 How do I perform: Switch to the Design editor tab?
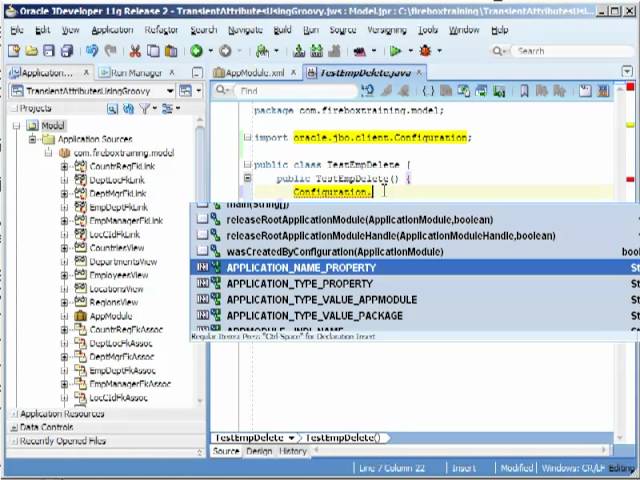(259, 451)
